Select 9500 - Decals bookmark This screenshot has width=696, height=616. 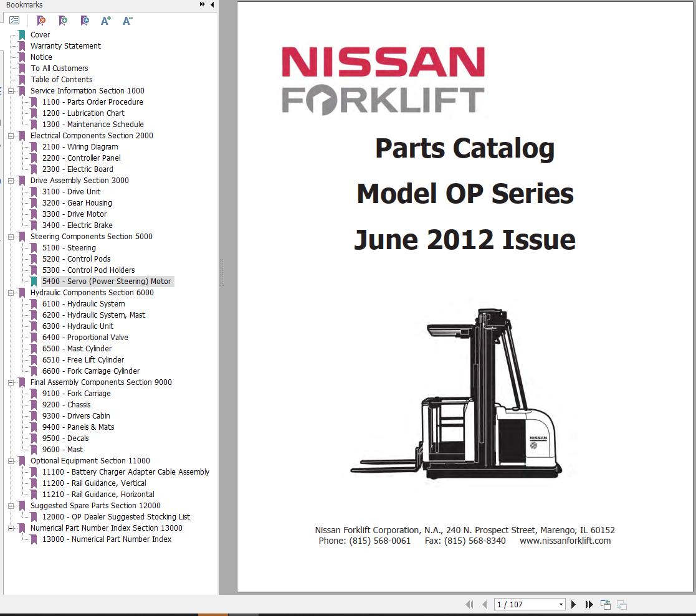pyautogui.click(x=65, y=438)
